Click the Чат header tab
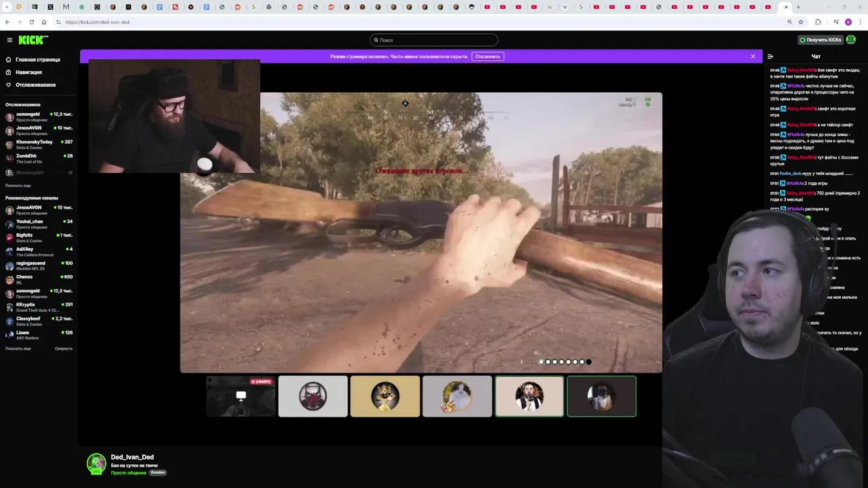868x488 pixels. 816,56
